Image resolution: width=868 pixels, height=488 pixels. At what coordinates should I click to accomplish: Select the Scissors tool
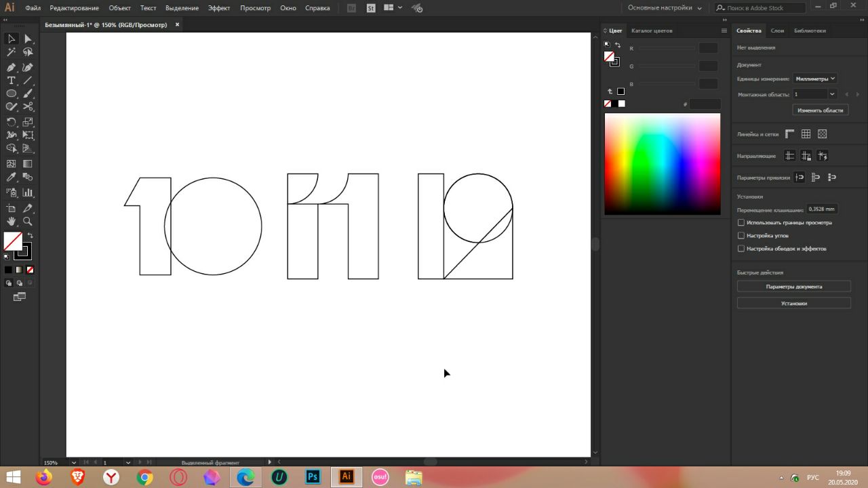click(x=28, y=106)
